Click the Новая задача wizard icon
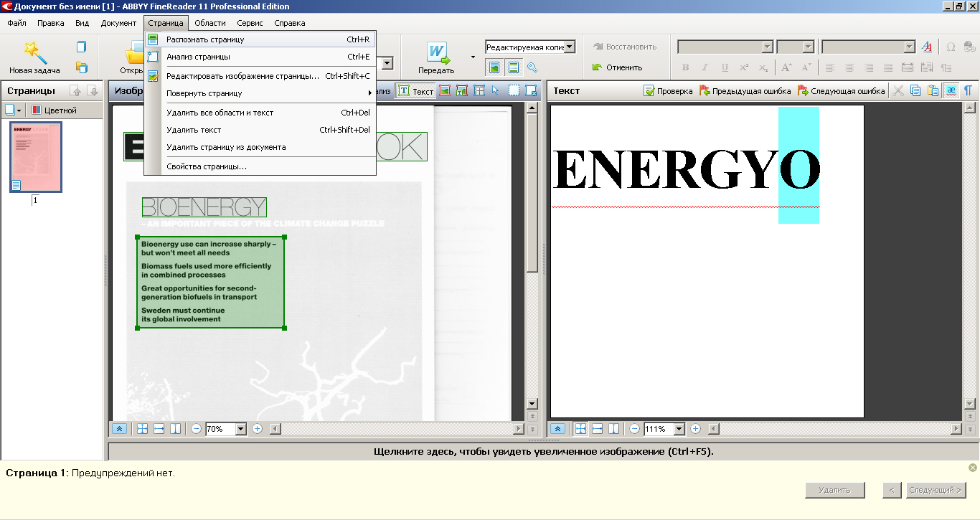Viewport: 980px width, 520px height. (34, 51)
